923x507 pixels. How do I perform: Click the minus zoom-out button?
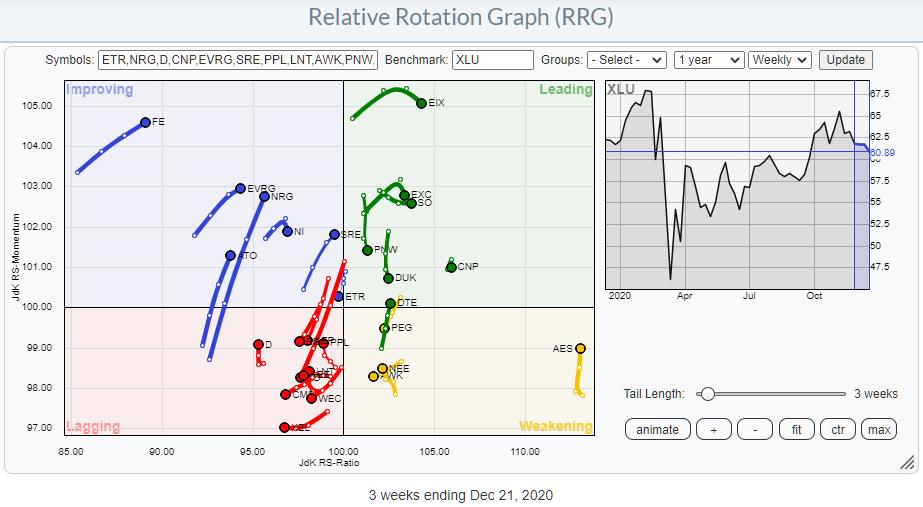pos(755,429)
